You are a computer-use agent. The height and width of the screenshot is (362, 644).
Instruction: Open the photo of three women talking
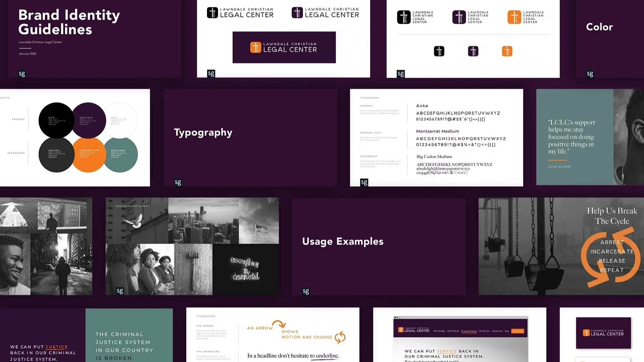[140, 269]
